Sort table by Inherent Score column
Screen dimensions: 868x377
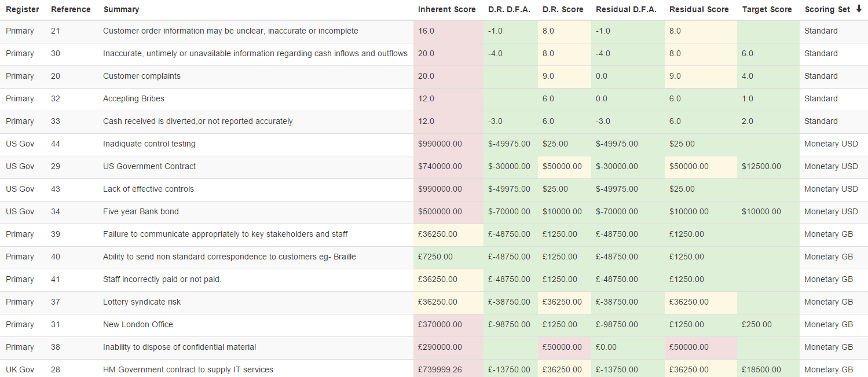point(446,9)
